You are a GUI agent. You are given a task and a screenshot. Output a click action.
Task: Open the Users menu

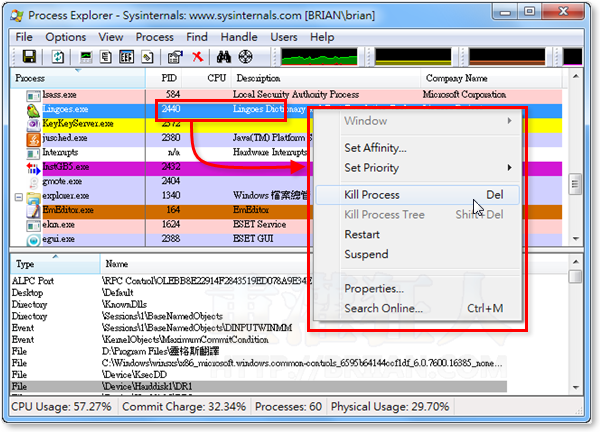(284, 37)
